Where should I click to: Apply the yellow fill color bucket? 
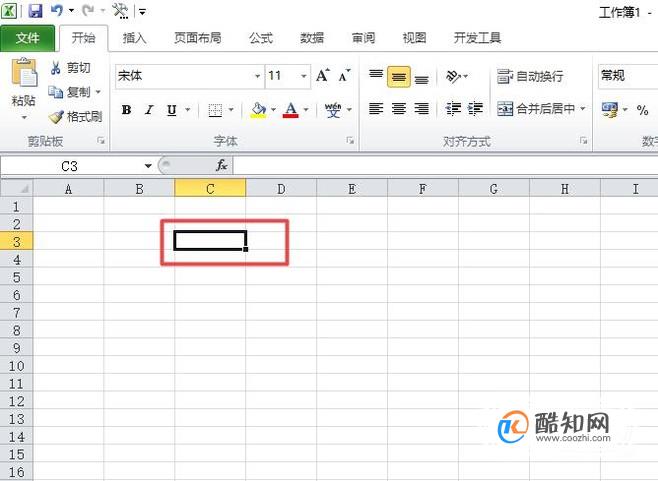pos(258,110)
